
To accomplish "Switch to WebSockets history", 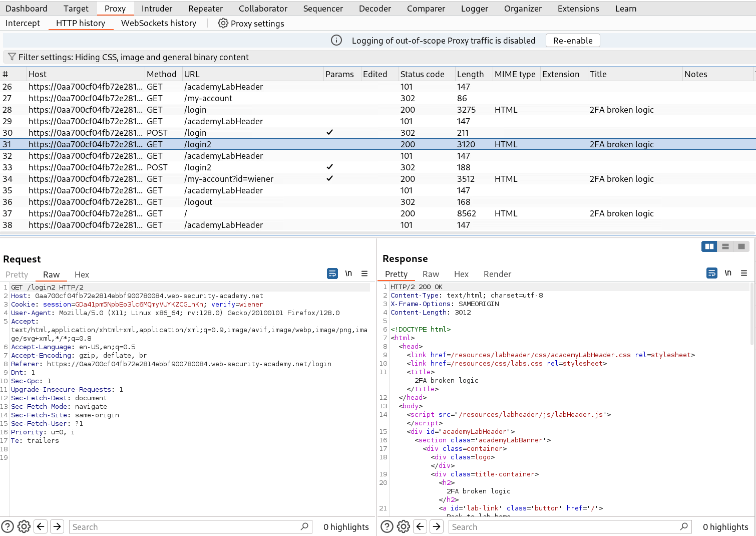I will 158,23.
